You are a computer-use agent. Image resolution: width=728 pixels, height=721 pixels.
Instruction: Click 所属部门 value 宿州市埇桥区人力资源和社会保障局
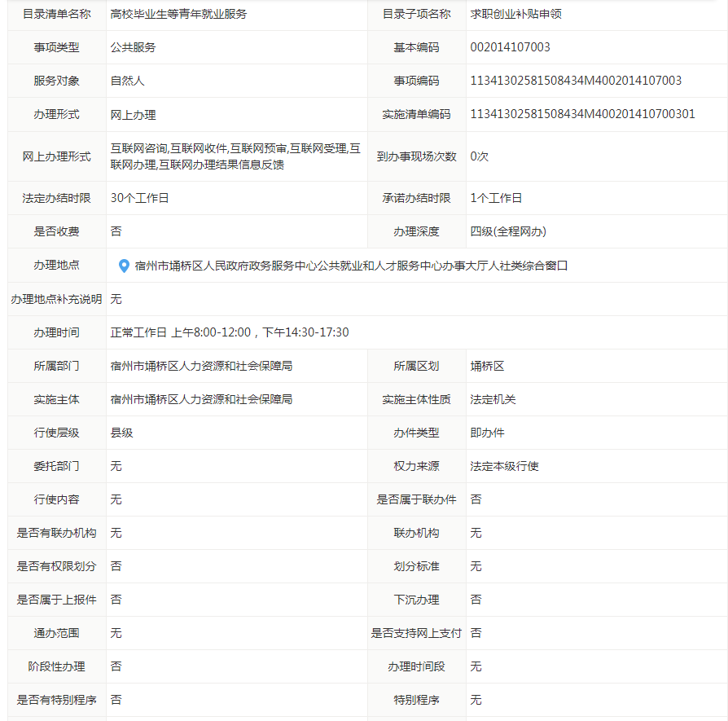pyautogui.click(x=201, y=366)
